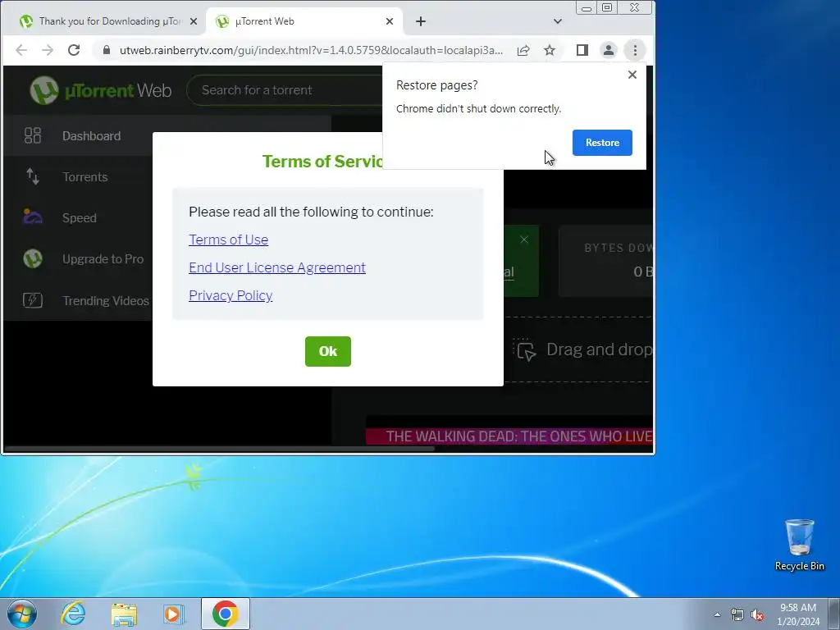Viewport: 840px width, 630px height.
Task: Go forward in browser history
Action: (48, 50)
